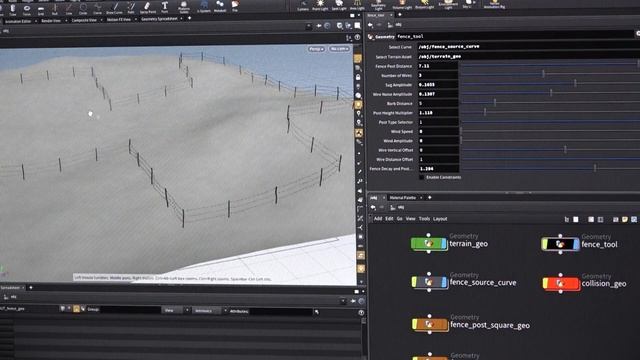
Task: Enable the Enable Constraints checkbox
Action: click(x=422, y=178)
